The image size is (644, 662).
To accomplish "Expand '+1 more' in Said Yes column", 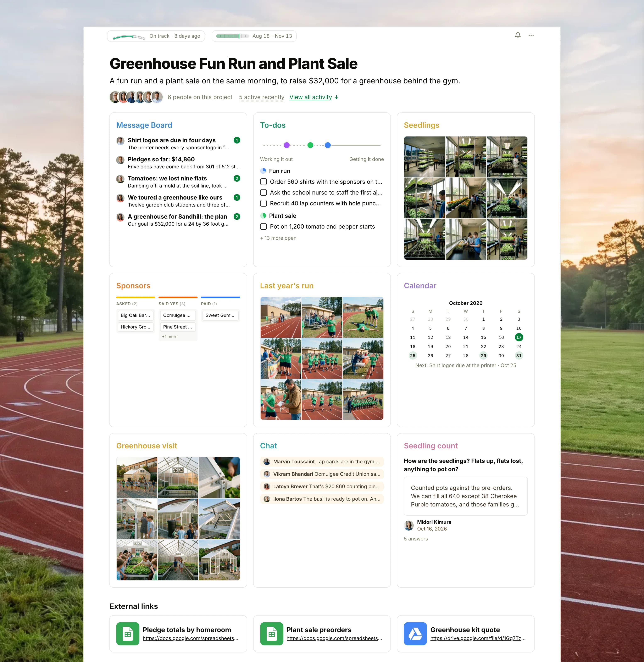I will point(170,336).
